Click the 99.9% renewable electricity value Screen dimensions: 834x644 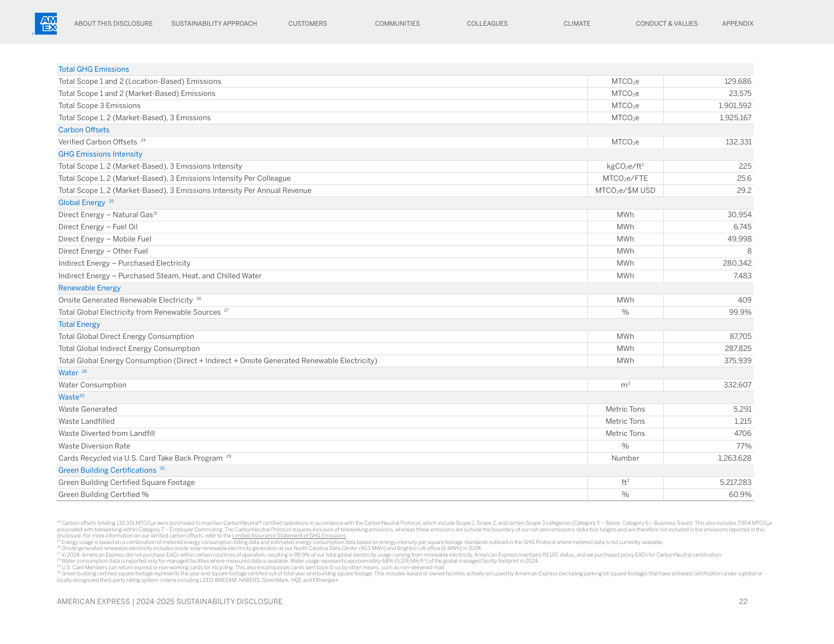740,312
